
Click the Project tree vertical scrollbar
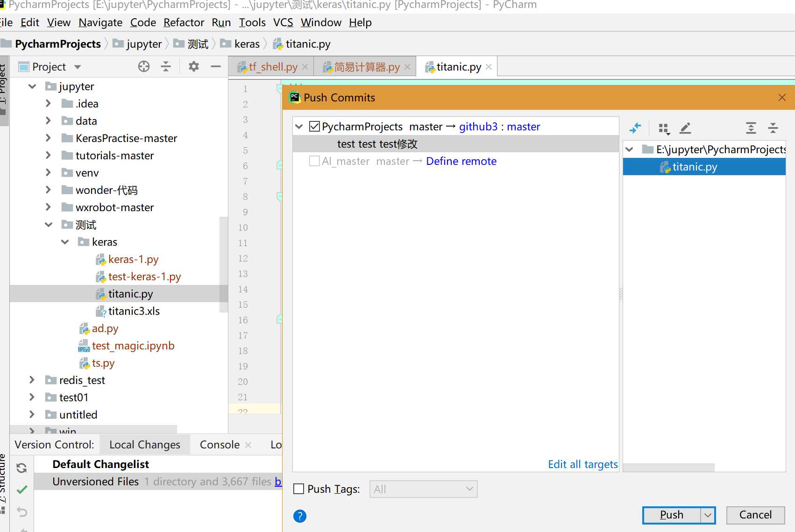(223, 264)
